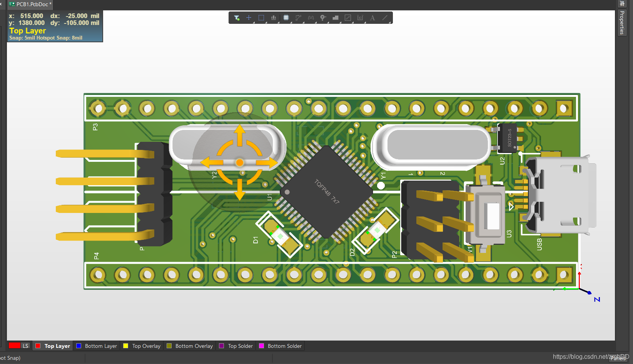Select the Place Via tool icon
The height and width of the screenshot is (364, 633).
coord(323,18)
